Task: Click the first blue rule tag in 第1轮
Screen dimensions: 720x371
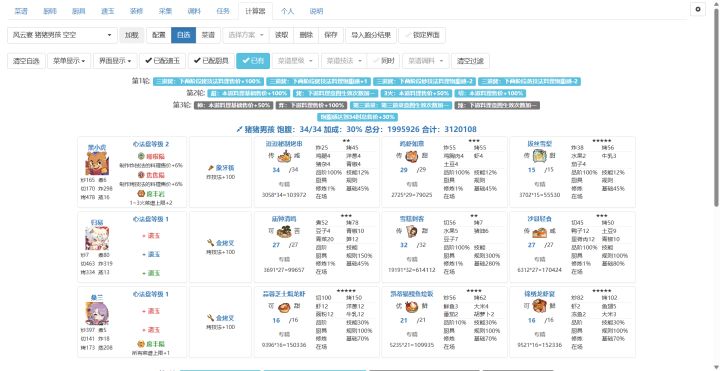Action: pyautogui.click(x=208, y=82)
